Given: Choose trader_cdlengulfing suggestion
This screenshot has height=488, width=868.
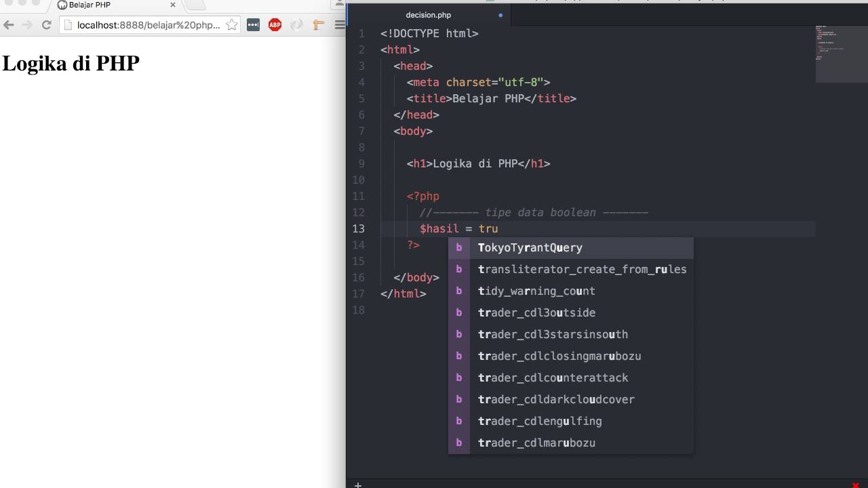Looking at the screenshot, I should pyautogui.click(x=571, y=421).
